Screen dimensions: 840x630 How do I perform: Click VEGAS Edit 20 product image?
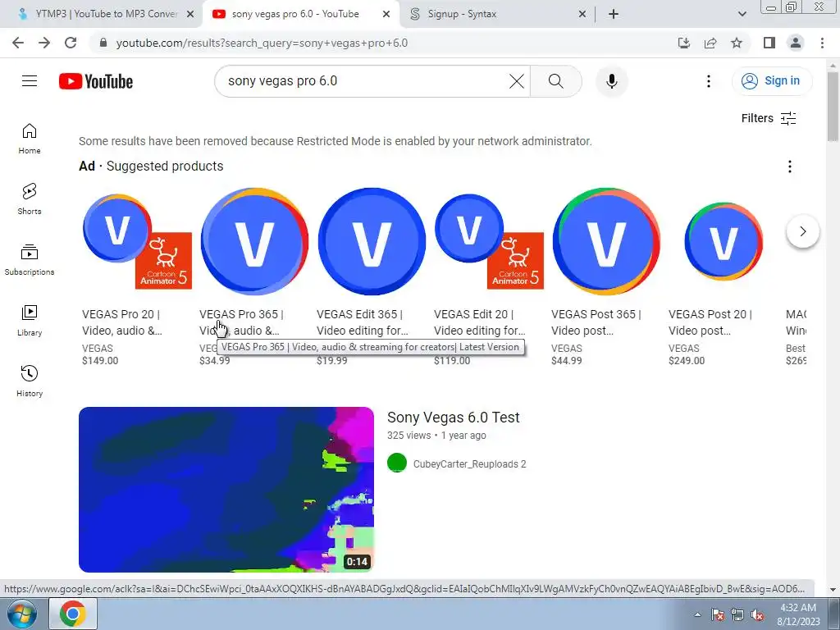[x=489, y=241]
